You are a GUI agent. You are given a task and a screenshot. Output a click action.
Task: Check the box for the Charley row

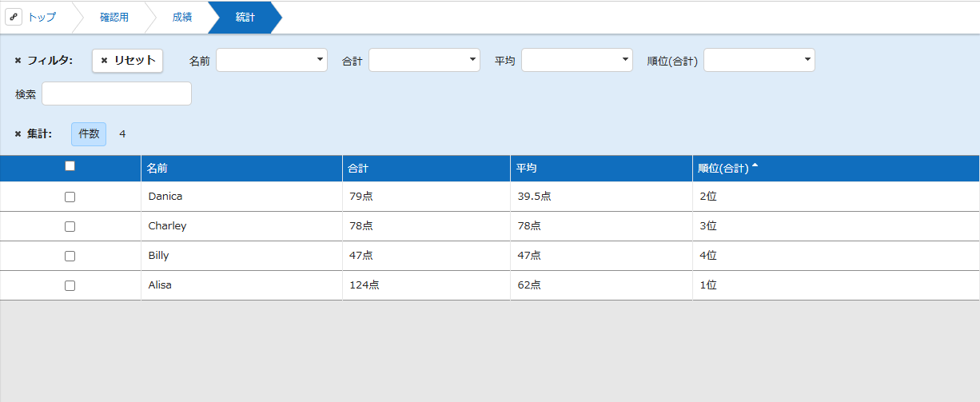point(70,226)
